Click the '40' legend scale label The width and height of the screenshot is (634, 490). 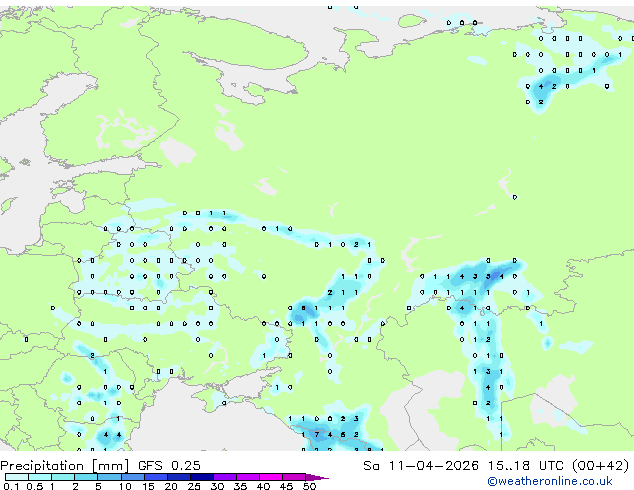(x=264, y=486)
